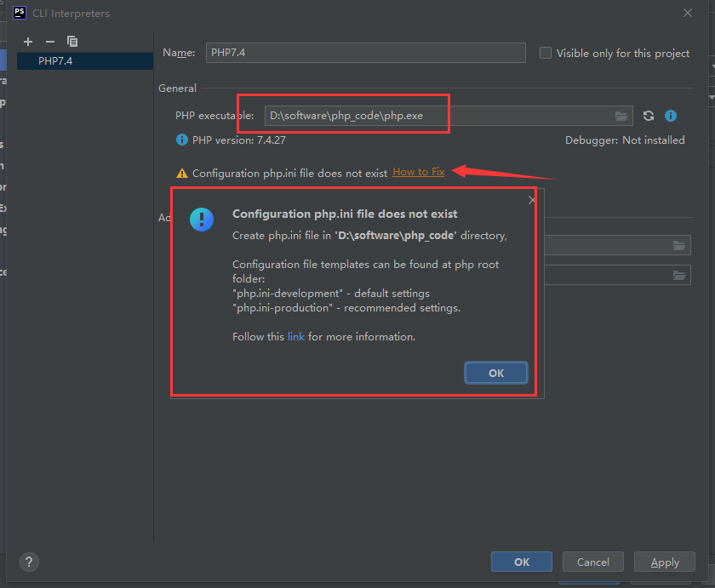The height and width of the screenshot is (588, 715).
Task: Click the warning triangle near the php.ini message
Action: pyautogui.click(x=181, y=172)
